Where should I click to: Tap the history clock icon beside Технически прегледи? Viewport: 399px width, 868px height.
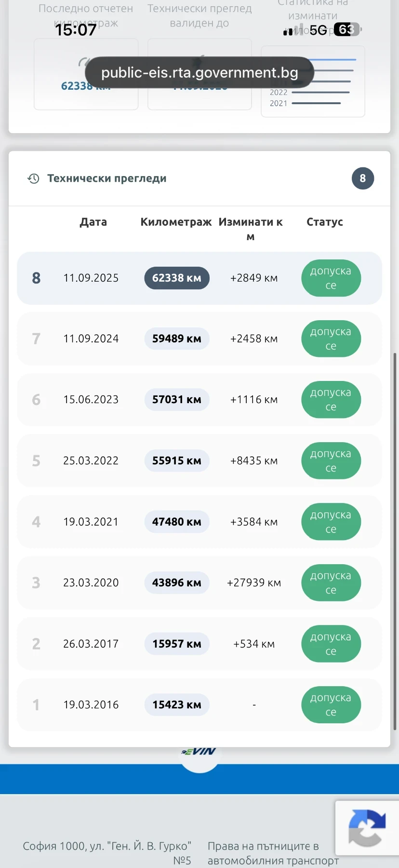pos(33,178)
